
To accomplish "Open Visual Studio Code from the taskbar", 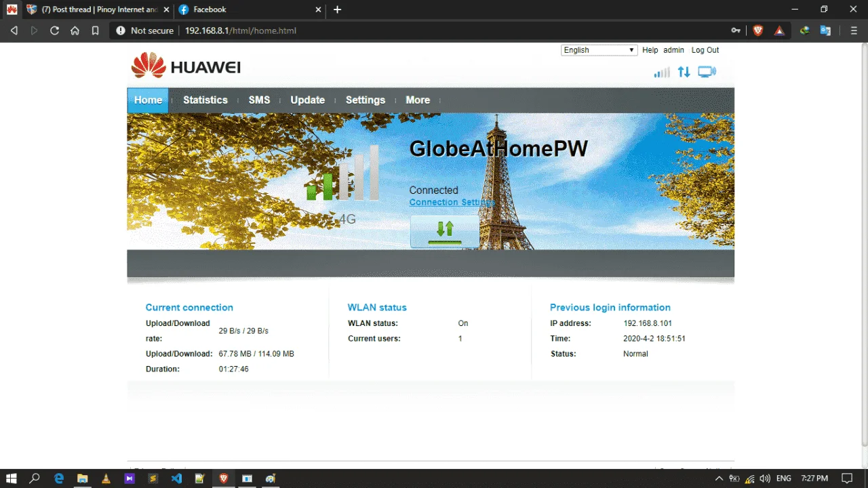I will [177, 479].
